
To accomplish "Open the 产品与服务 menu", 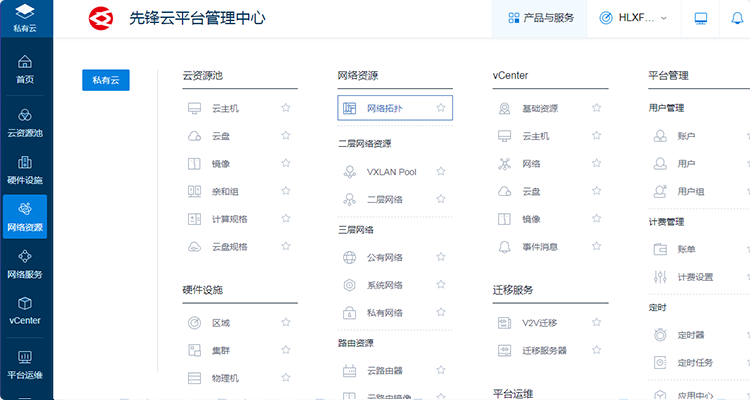I will (x=541, y=18).
